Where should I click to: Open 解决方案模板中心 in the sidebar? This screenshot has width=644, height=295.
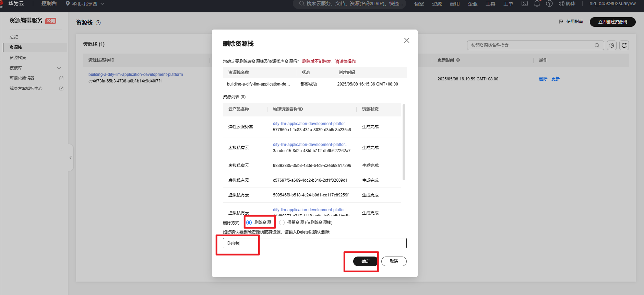coord(26,89)
